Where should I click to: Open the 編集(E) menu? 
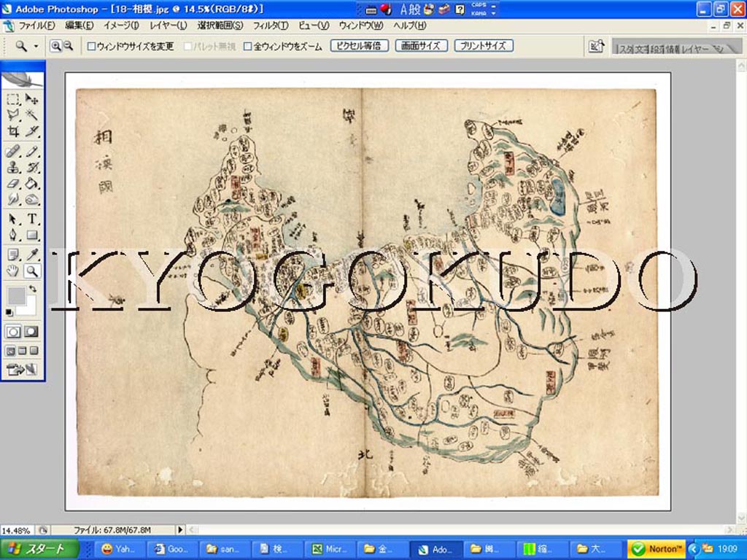[79, 26]
